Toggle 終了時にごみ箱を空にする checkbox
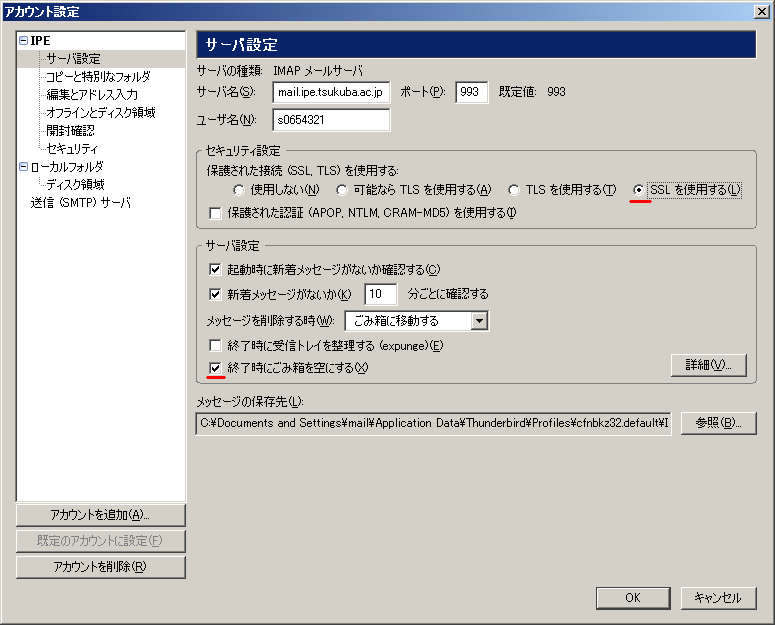The height and width of the screenshot is (625, 775). coord(215,368)
